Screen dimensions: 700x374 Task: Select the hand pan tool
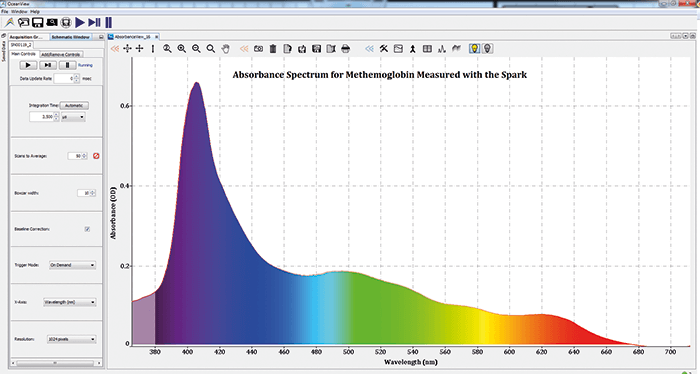(x=226, y=49)
